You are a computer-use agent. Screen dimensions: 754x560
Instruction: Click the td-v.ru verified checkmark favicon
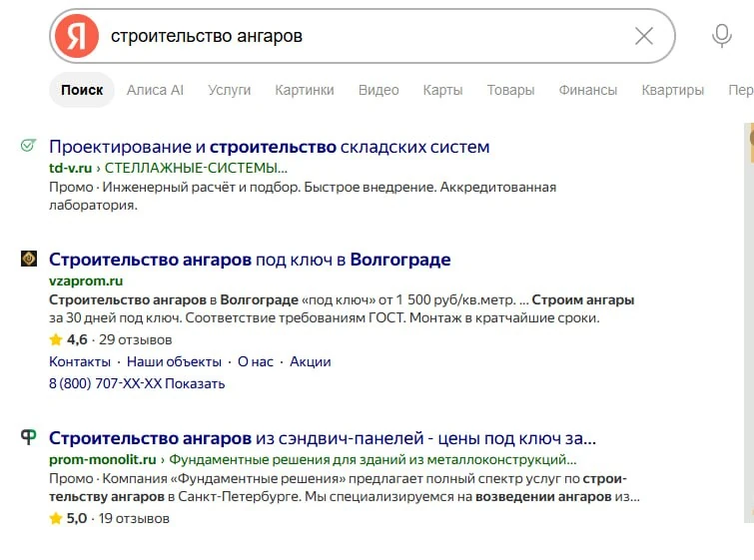click(28, 145)
